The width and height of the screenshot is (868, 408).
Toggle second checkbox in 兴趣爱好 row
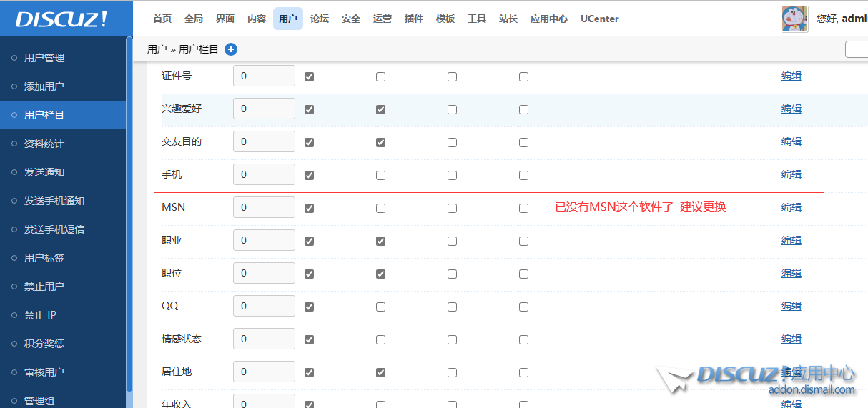click(380, 109)
